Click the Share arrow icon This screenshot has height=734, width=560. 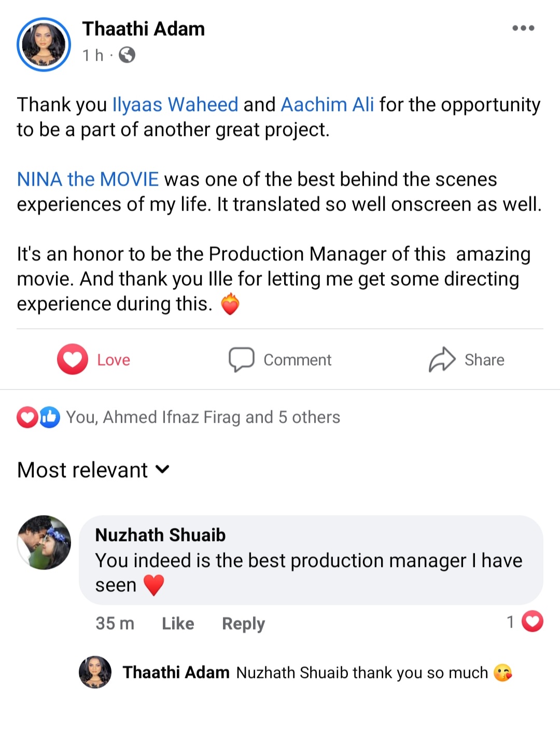pyautogui.click(x=442, y=359)
